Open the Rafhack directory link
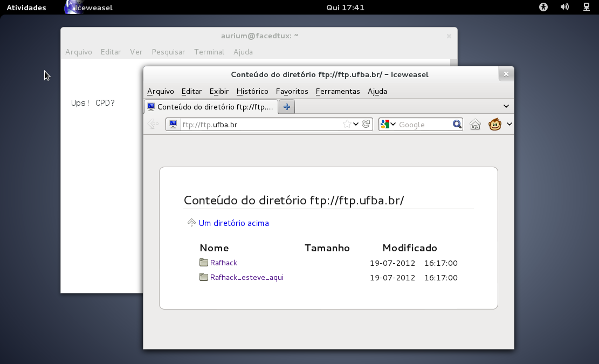599x364 pixels. [223, 263]
